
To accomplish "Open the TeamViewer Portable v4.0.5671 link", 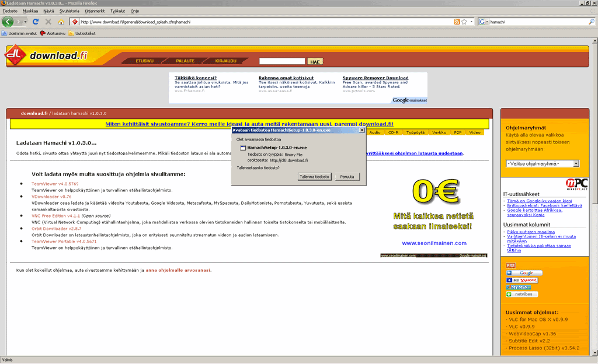I will (64, 242).
